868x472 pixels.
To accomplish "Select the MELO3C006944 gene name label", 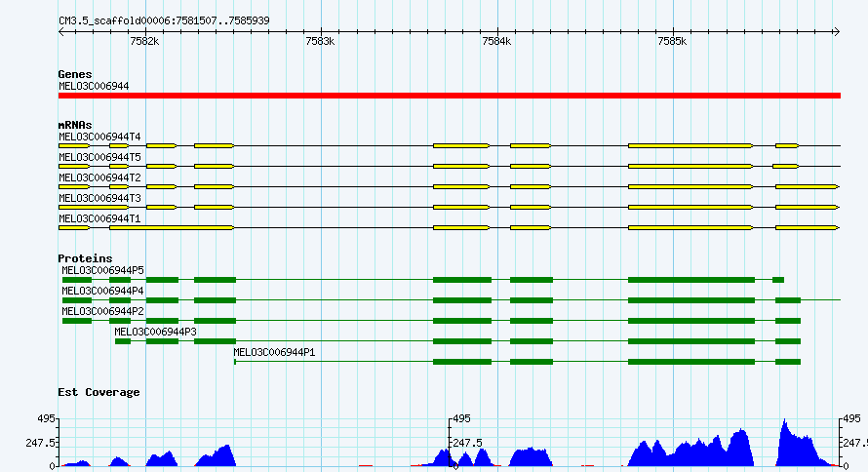I will 94,87.
